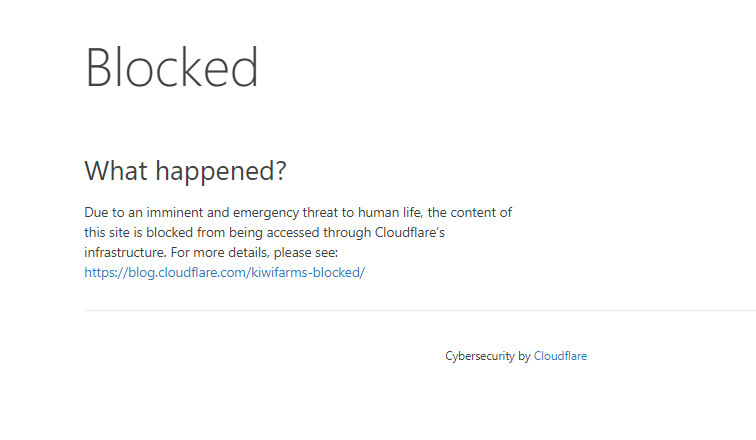Follow the Cloudflare link in the footer
The width and height of the screenshot is (756, 440).
pos(560,356)
